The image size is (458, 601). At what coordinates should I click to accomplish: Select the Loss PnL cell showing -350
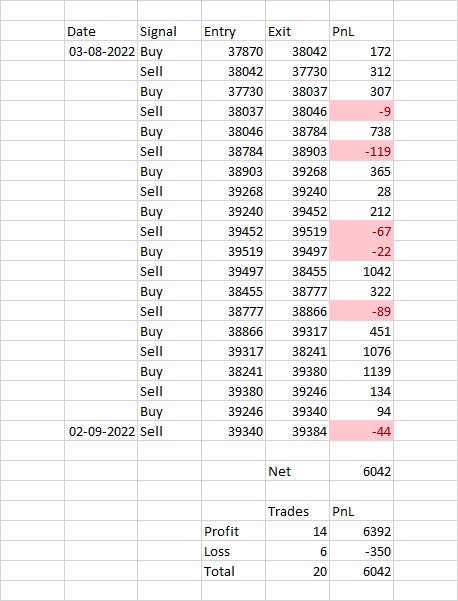[x=361, y=551]
